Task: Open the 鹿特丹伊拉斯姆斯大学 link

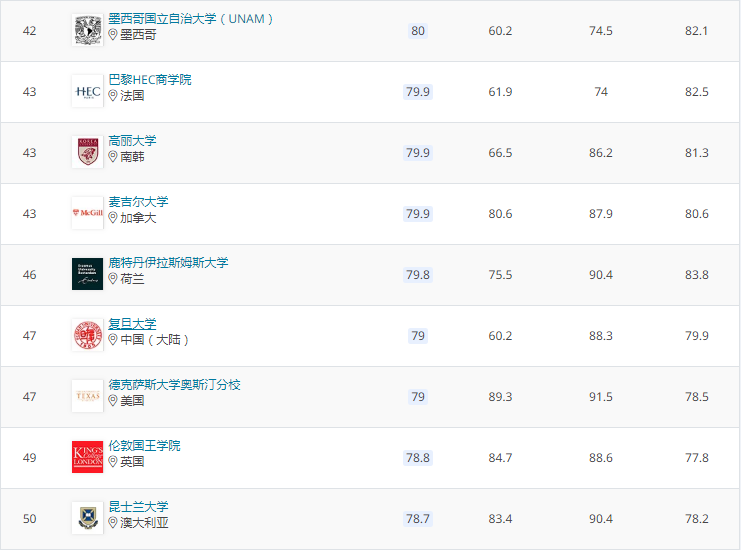Action: 168,263
